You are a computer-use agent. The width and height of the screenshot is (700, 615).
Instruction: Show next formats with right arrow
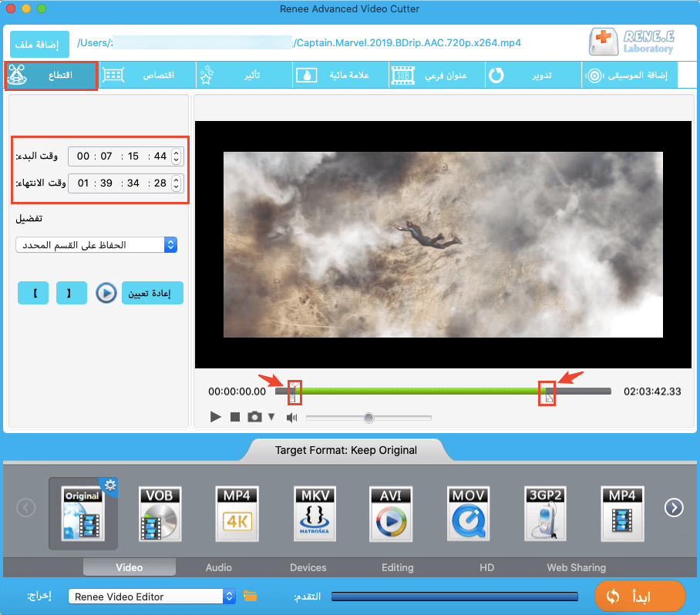pos(674,507)
